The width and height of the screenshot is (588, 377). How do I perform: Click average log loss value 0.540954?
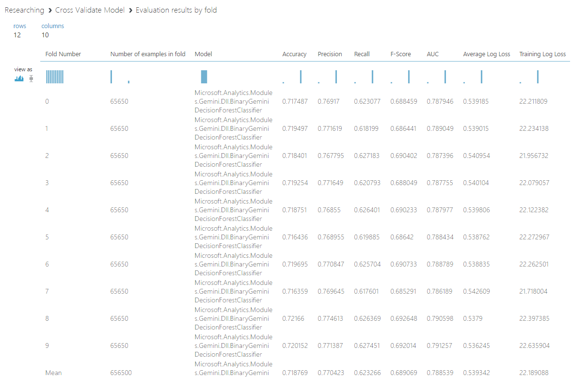pos(476,156)
